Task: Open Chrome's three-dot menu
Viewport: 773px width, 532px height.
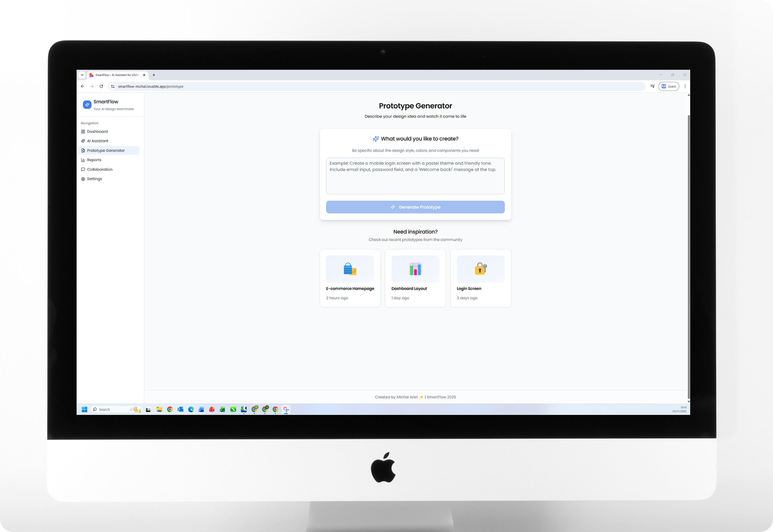Action: 685,86
